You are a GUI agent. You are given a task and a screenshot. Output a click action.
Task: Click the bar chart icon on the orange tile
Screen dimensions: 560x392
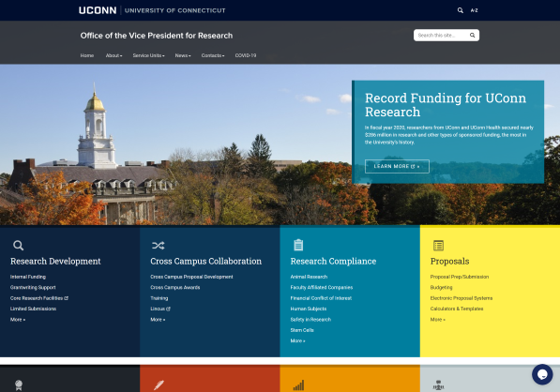pyautogui.click(x=298, y=385)
